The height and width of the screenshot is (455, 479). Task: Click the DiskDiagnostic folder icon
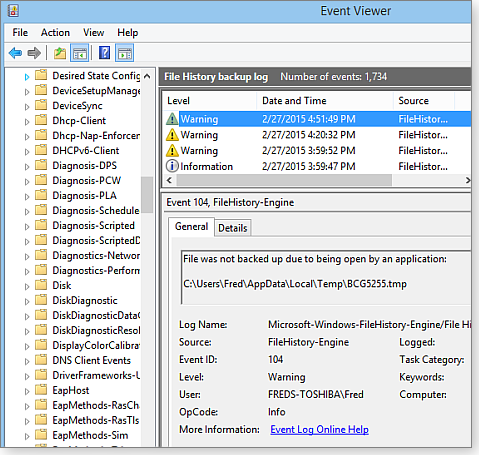click(41, 300)
